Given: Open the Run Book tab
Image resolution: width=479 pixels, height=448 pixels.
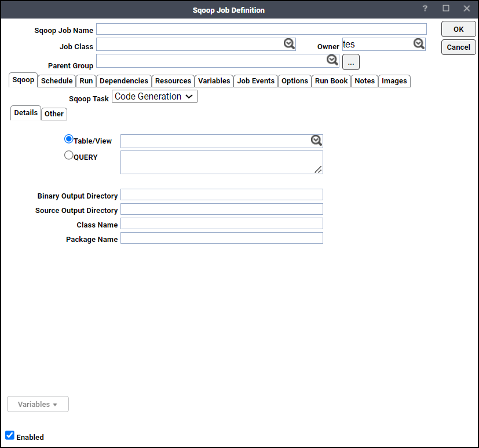Looking at the screenshot, I should [331, 81].
